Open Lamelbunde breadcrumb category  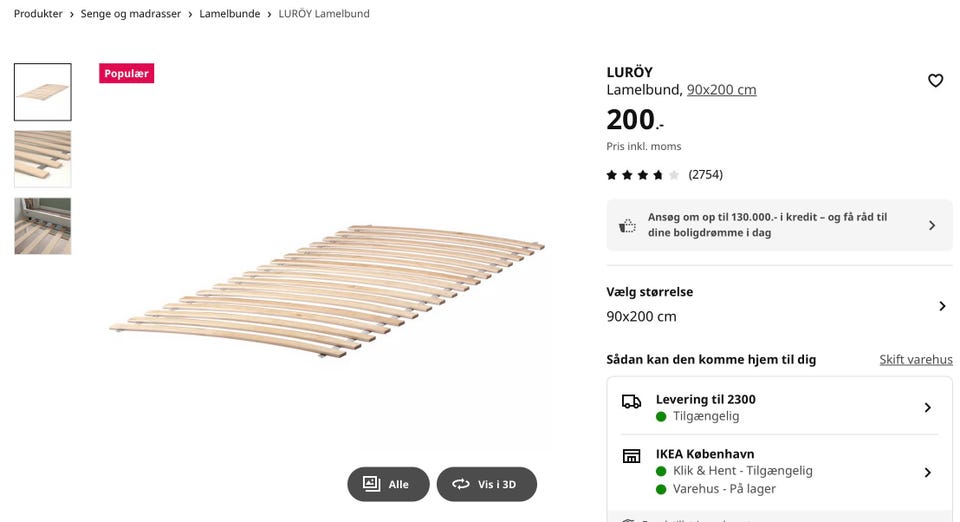229,14
